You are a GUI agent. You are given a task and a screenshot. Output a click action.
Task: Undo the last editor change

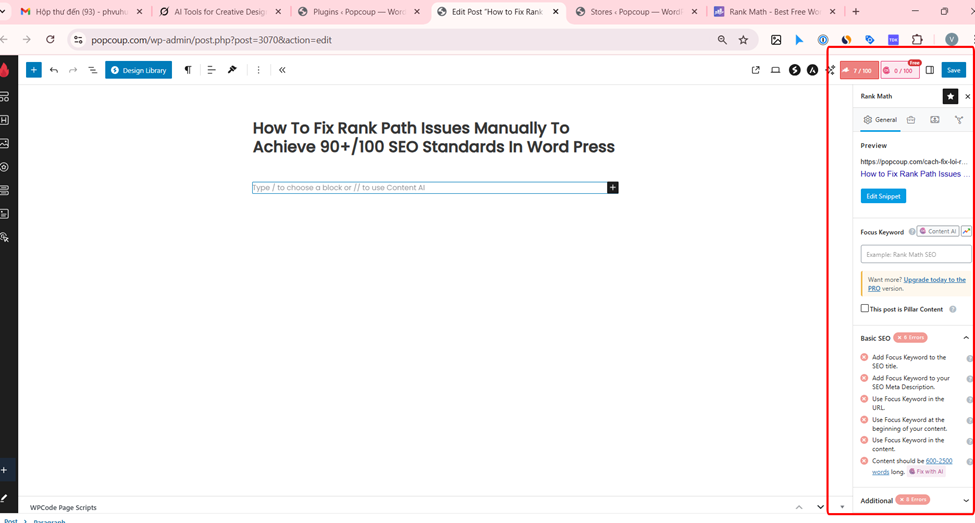coord(54,70)
